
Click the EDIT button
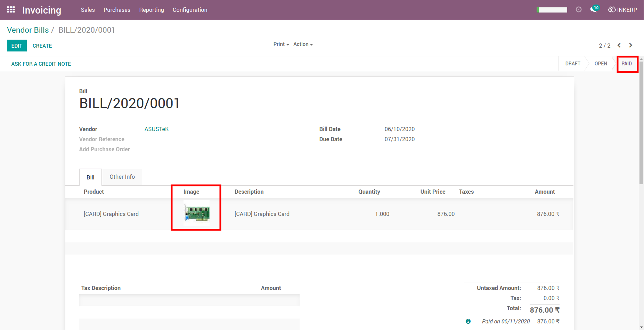[17, 46]
